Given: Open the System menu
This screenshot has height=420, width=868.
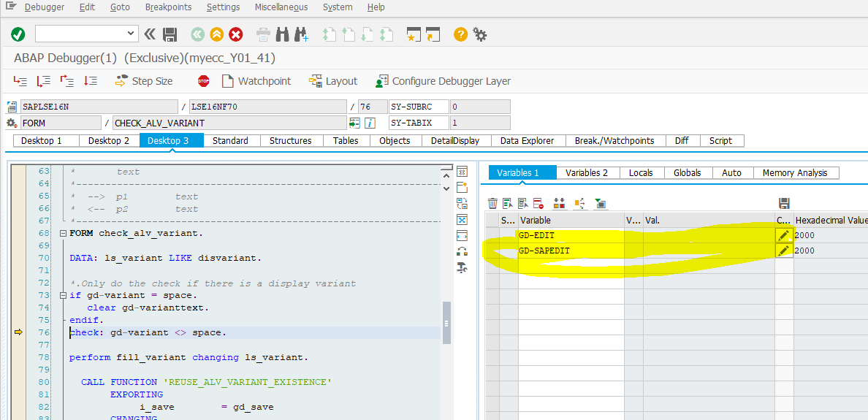Looking at the screenshot, I should 337,7.
